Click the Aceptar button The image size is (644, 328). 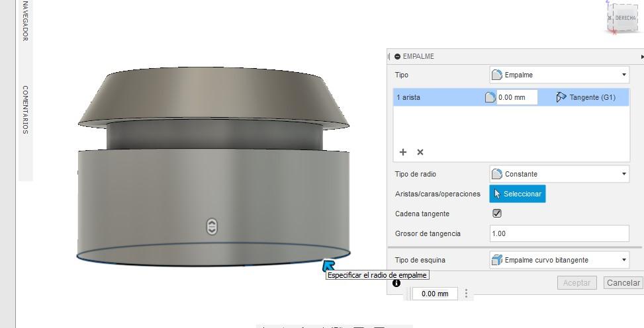[x=576, y=283]
